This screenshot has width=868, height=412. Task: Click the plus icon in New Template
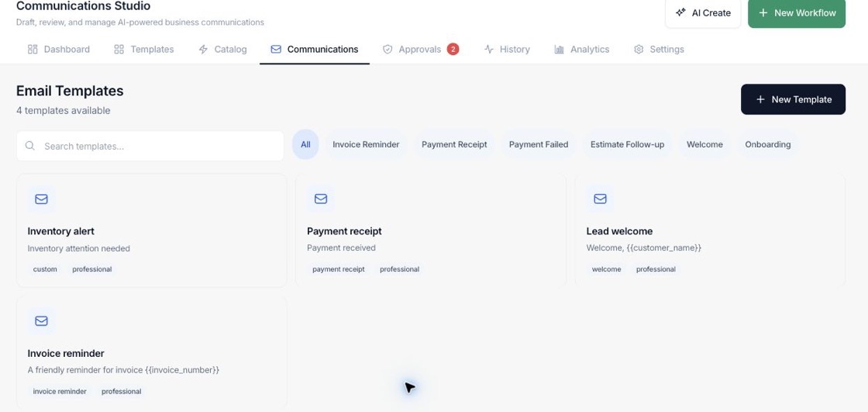[760, 99]
